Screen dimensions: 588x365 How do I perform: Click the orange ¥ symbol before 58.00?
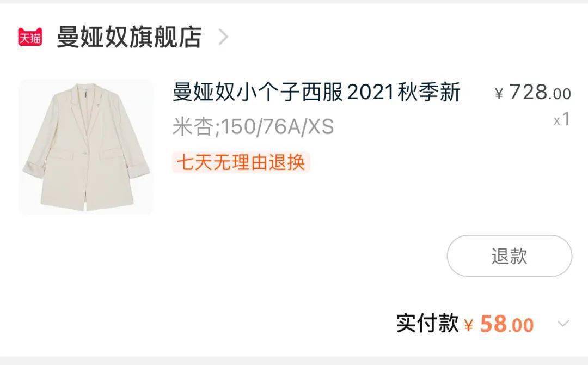[469, 325]
